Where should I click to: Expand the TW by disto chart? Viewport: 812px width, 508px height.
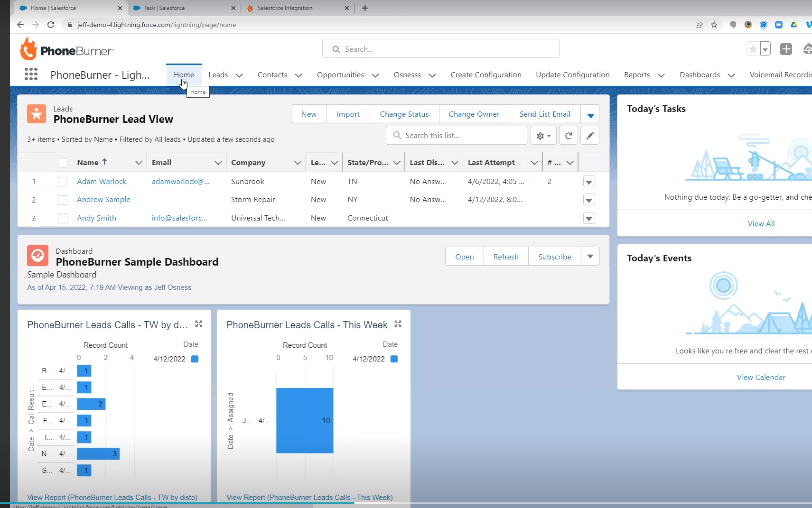pyautogui.click(x=198, y=324)
